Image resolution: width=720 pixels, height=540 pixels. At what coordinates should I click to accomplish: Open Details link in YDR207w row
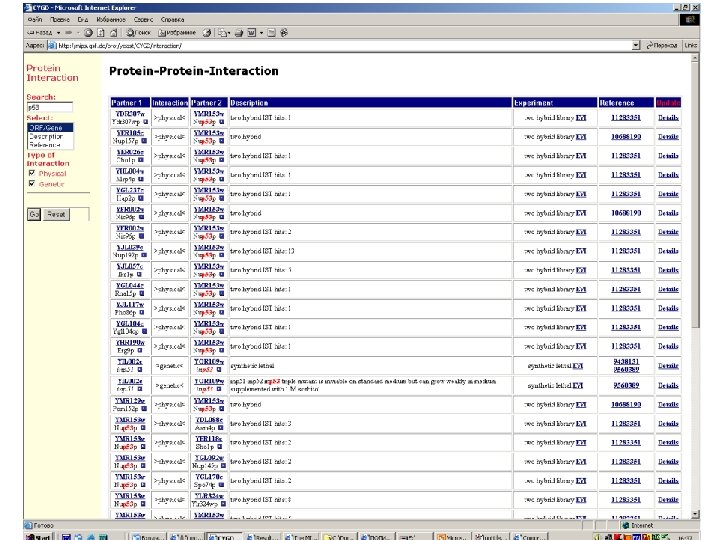point(668,118)
